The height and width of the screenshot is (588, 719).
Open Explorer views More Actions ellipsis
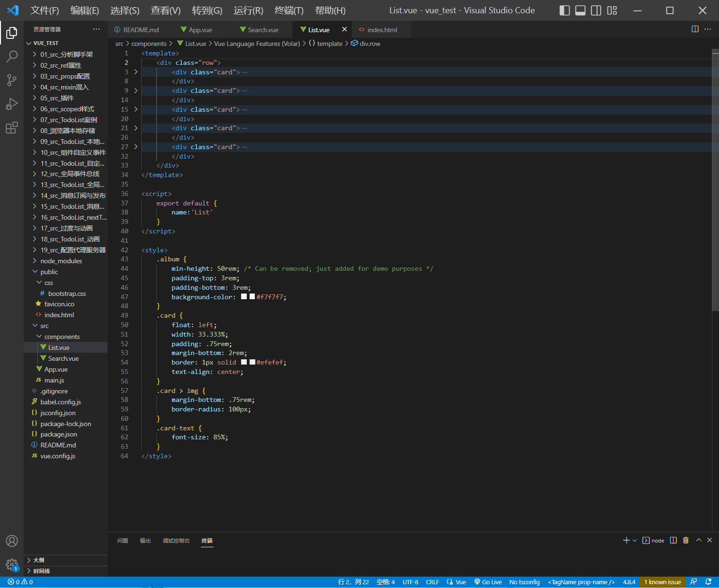[x=97, y=29]
